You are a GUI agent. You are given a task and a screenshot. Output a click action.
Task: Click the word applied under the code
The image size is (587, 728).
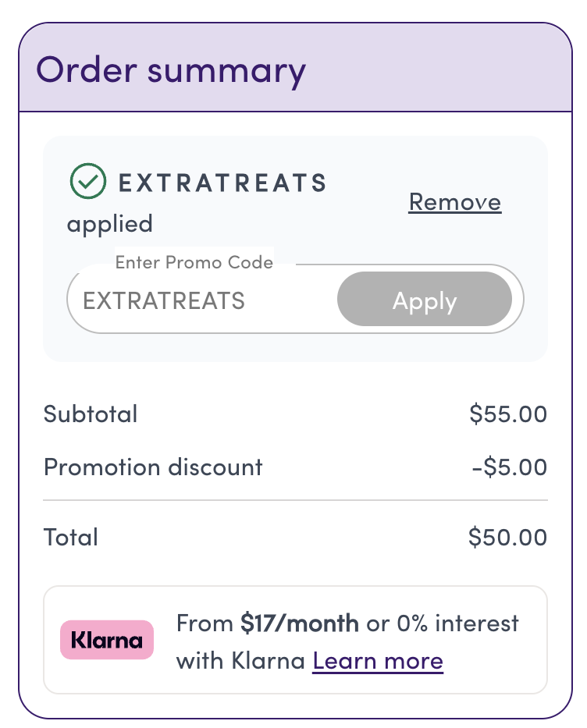109,225
